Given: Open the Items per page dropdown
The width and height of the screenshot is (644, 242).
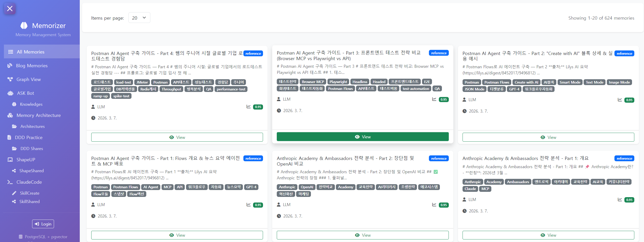Looking at the screenshot, I should pos(139,18).
